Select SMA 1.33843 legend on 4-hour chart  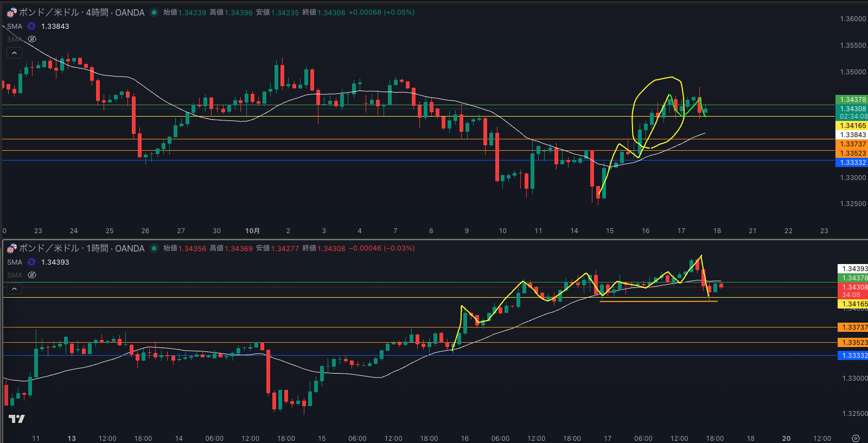[x=15, y=26]
